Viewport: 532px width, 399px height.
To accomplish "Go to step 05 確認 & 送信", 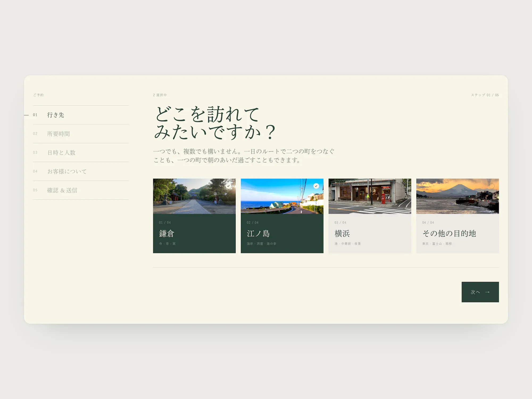I will tap(81, 190).
